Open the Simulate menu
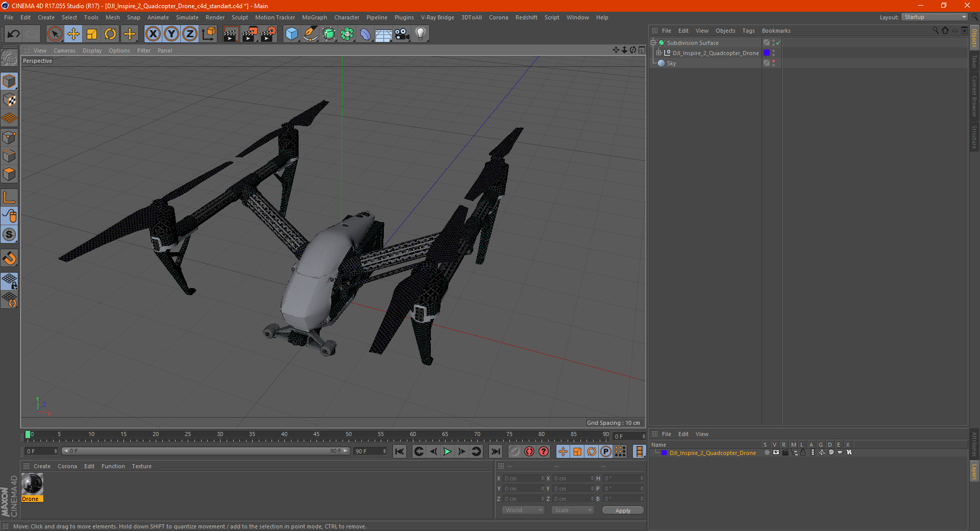Image resolution: width=980 pixels, height=531 pixels. 187,17
